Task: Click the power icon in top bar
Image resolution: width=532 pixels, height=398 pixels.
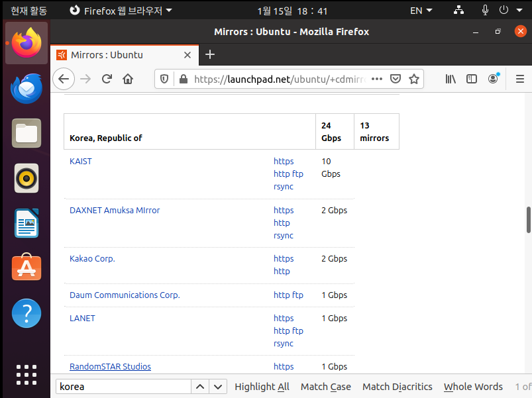Action: coord(504,10)
